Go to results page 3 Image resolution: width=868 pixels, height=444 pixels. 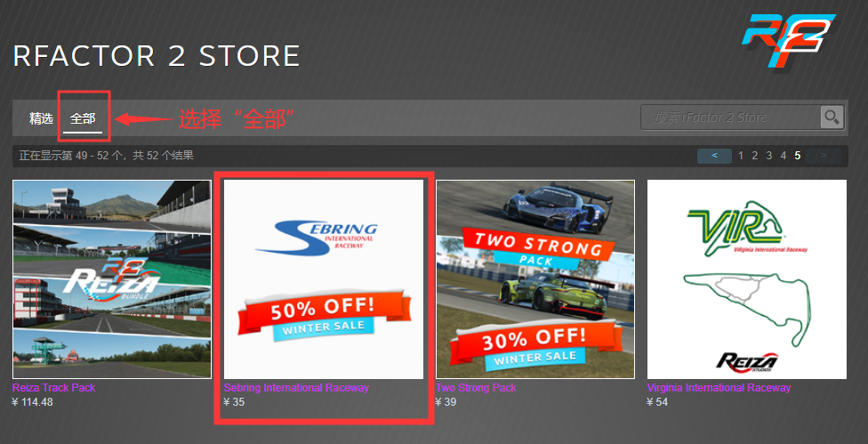(769, 156)
